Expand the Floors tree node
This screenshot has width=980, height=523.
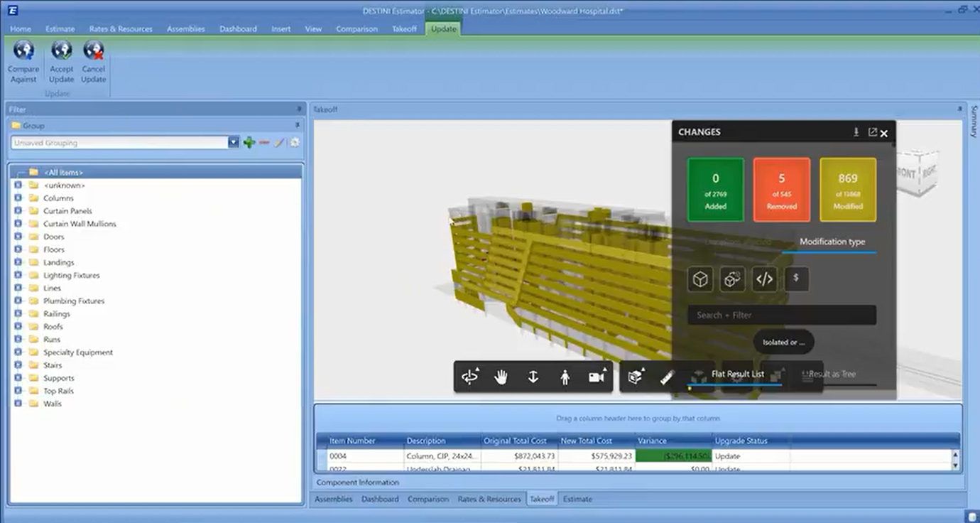(18, 249)
